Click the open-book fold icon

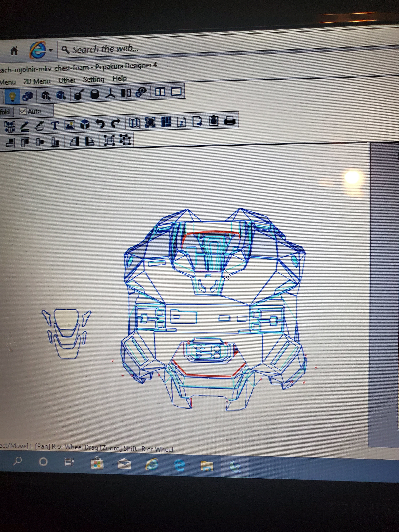click(134, 123)
